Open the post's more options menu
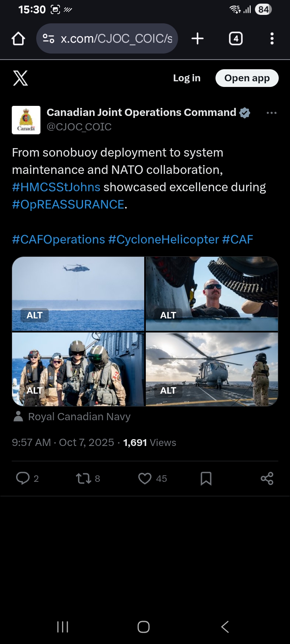Viewport: 290px width, 644px height. click(271, 113)
